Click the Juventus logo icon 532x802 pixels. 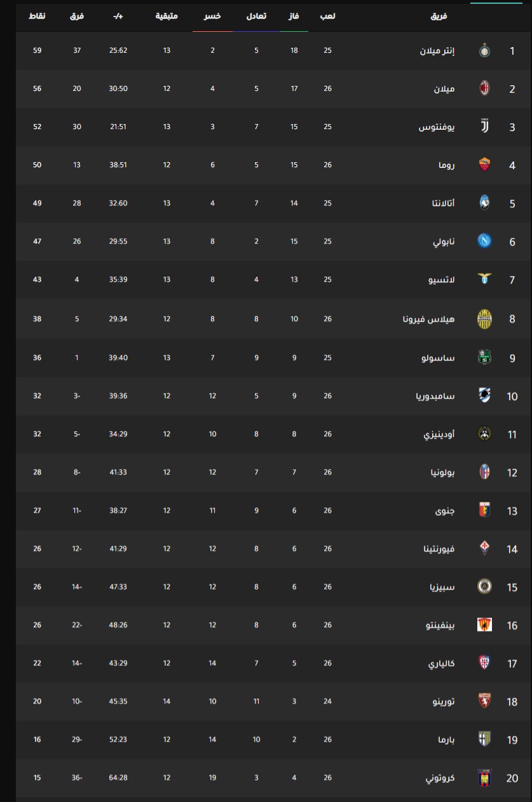click(x=484, y=127)
